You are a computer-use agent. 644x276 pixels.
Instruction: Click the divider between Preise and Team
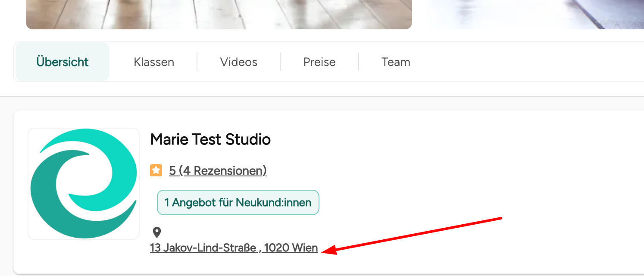coord(359,62)
